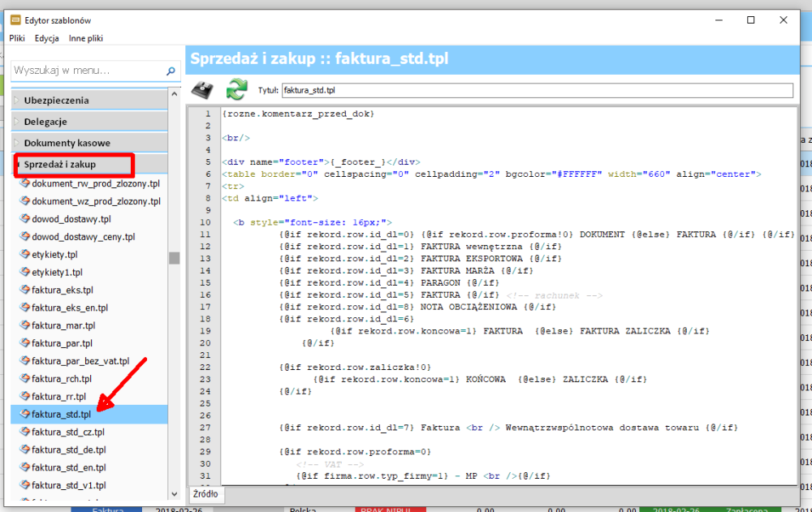Select the faktura_eks.tpl template
The image size is (812, 512).
click(63, 290)
